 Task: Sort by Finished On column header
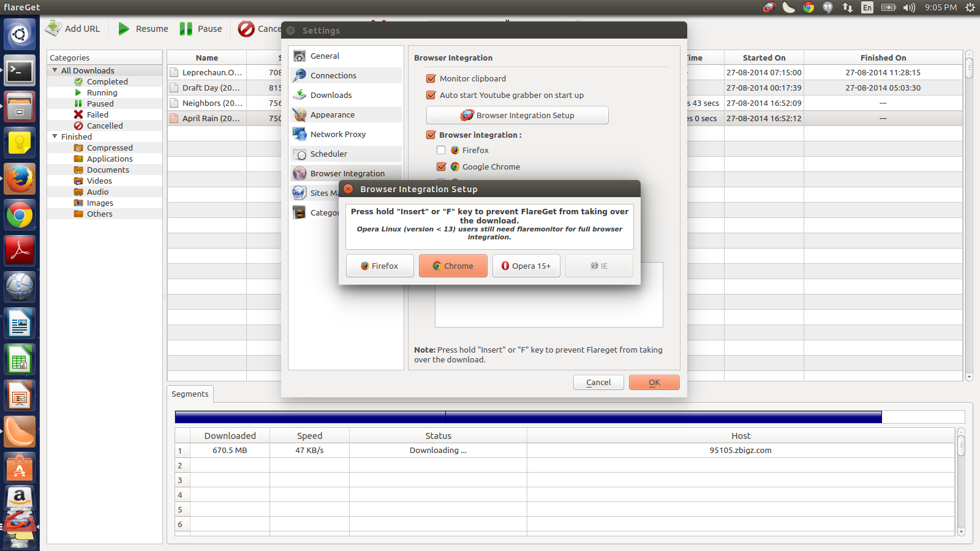click(883, 58)
